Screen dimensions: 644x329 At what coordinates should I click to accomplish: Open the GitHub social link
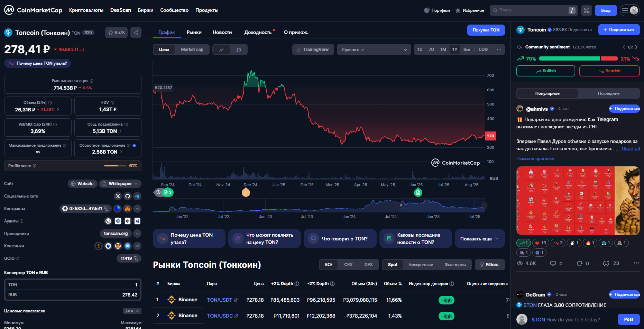(x=128, y=196)
